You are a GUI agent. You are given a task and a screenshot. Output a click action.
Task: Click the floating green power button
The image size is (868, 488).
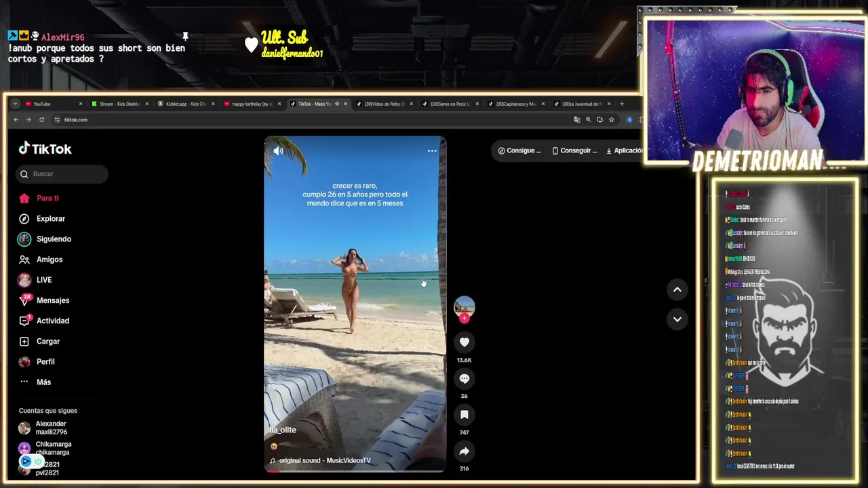tap(38, 462)
